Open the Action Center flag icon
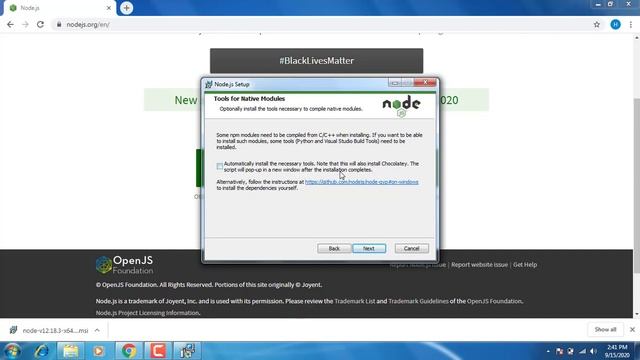640x360 pixels. tap(560, 351)
